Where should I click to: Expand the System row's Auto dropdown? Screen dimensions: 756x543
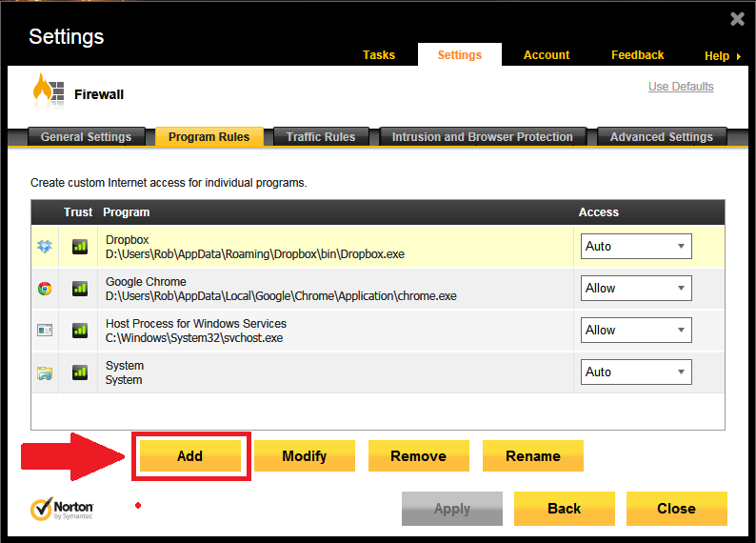[x=636, y=372]
